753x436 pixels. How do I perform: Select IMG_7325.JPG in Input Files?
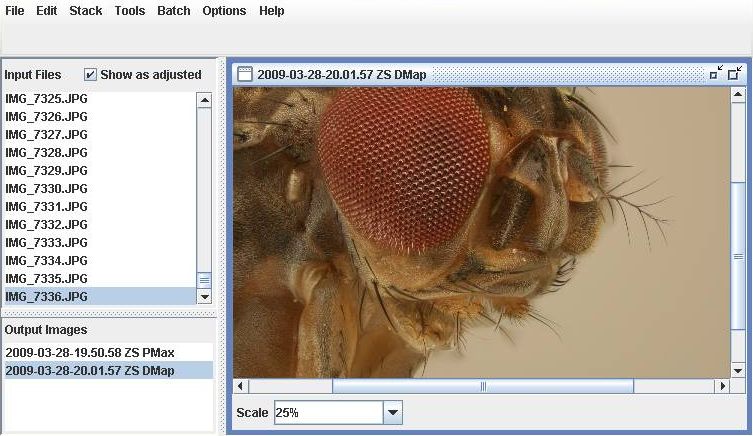(x=100, y=99)
